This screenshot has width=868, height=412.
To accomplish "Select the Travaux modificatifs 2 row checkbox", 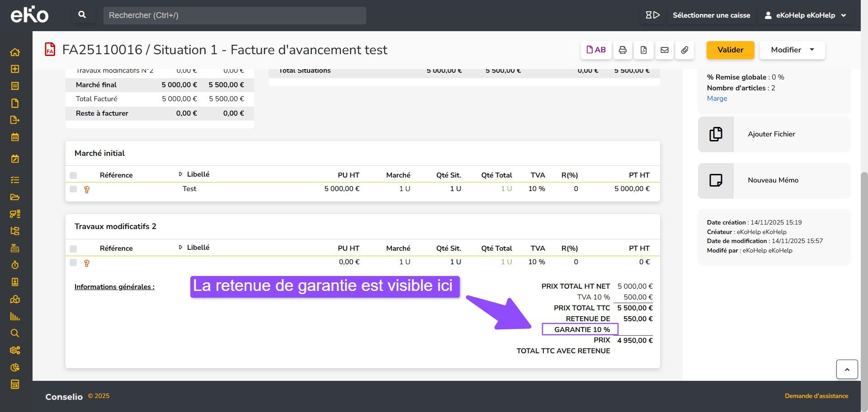I will 73,262.
